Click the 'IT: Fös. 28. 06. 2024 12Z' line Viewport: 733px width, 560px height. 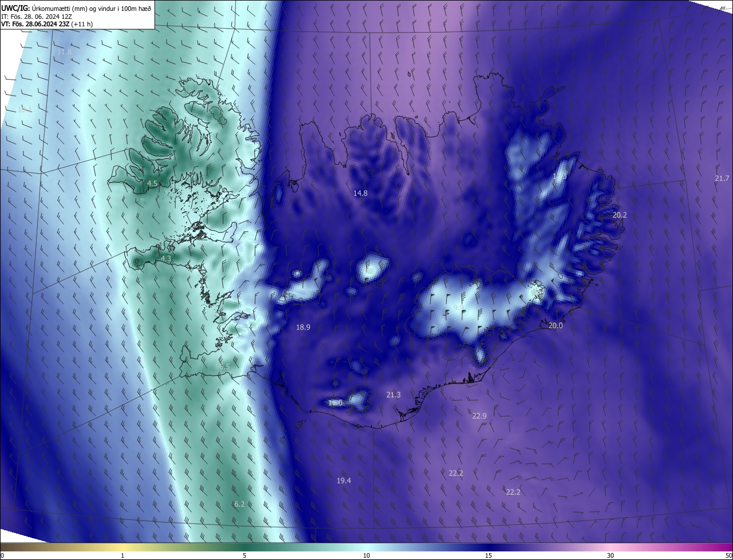coord(37,17)
